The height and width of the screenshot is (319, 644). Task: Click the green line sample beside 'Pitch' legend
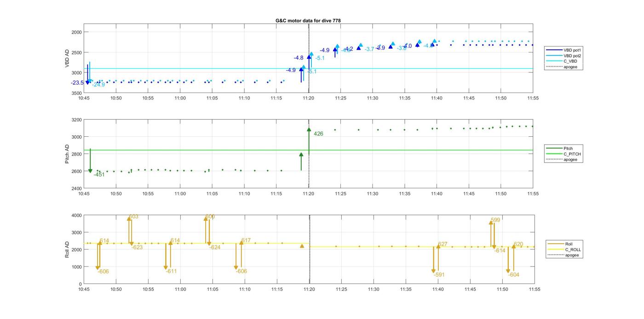pos(554,148)
